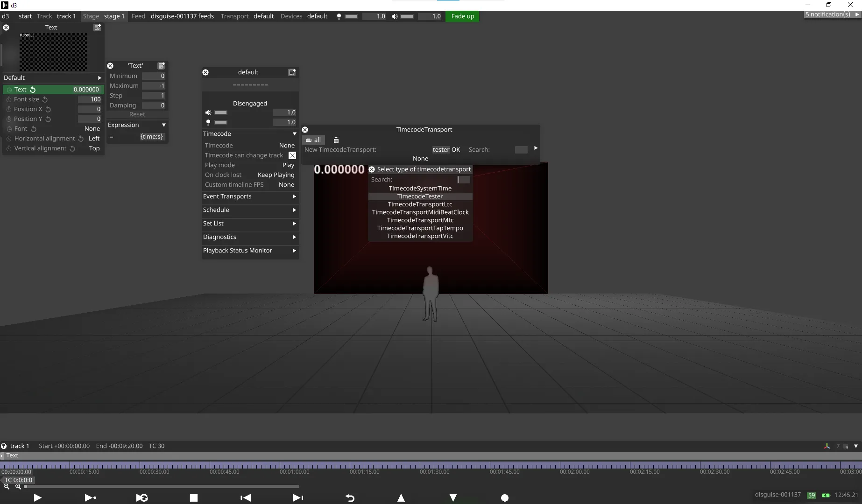Toggle the 'Timecode can change track' checkbox
The width and height of the screenshot is (862, 504).
(x=292, y=155)
